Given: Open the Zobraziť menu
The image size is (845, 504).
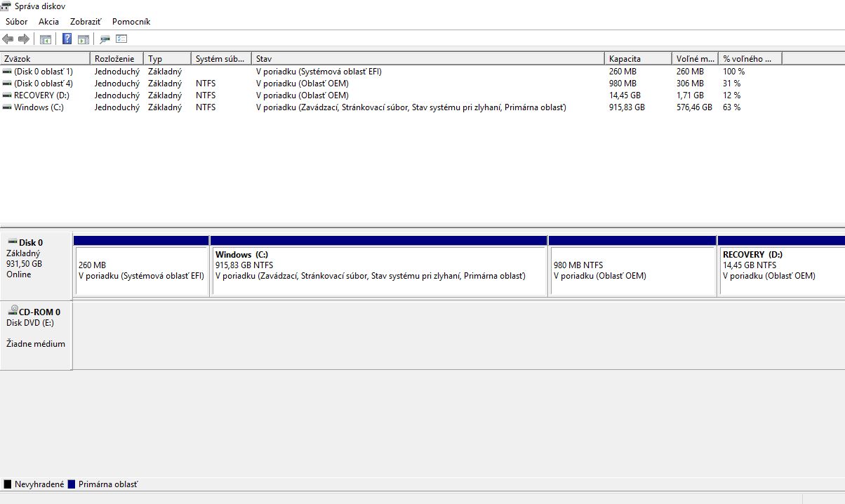Looking at the screenshot, I should pyautogui.click(x=86, y=22).
